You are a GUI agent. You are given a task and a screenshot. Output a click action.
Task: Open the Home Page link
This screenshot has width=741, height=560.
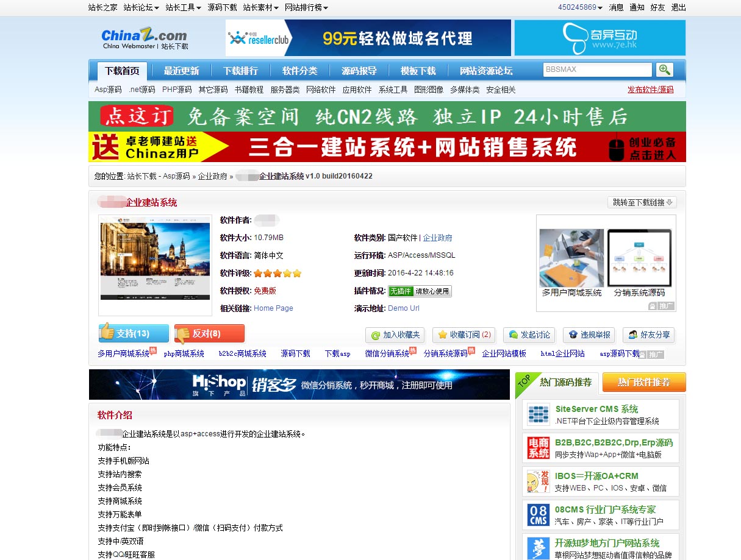coord(273,308)
